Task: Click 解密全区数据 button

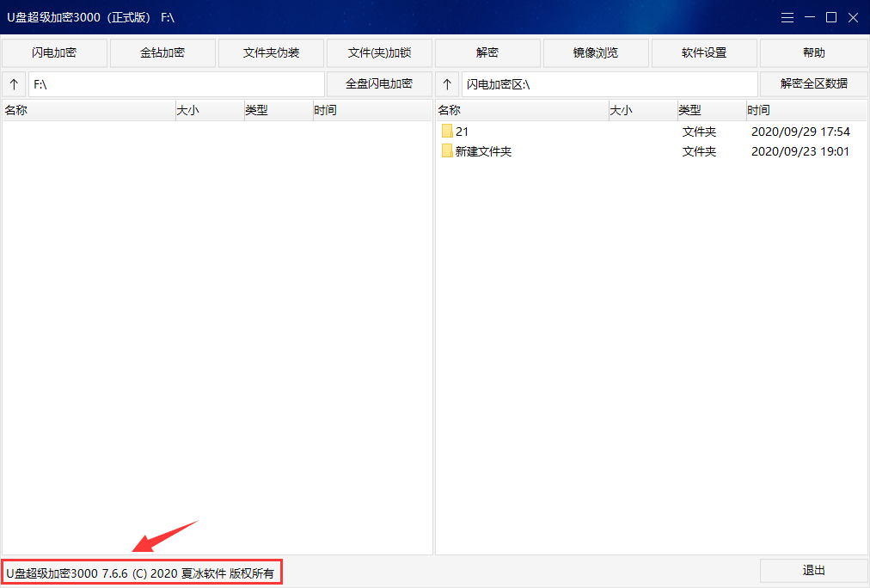Action: [x=813, y=83]
